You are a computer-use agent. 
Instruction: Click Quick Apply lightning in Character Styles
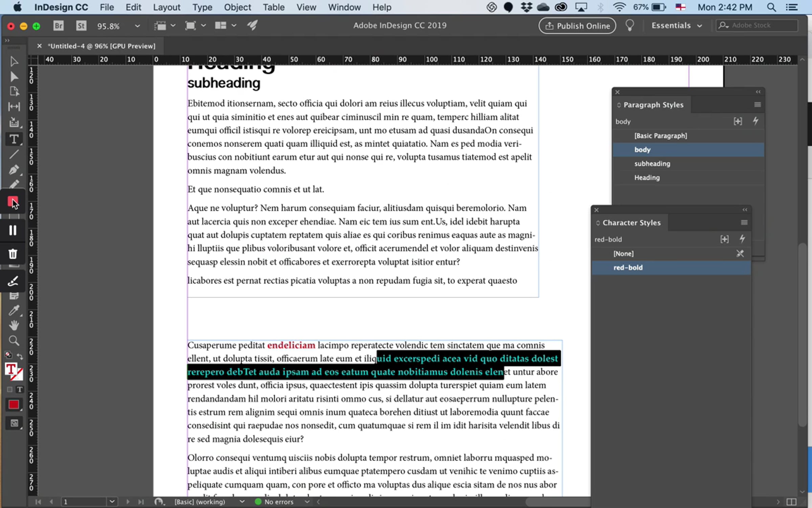(x=742, y=239)
